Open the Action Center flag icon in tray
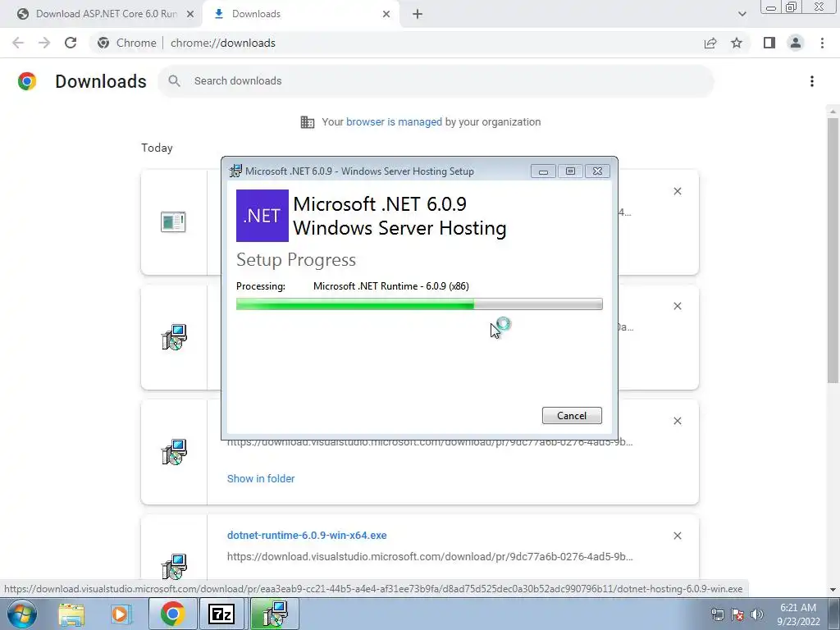Viewport: 840px width, 630px height. point(737,614)
